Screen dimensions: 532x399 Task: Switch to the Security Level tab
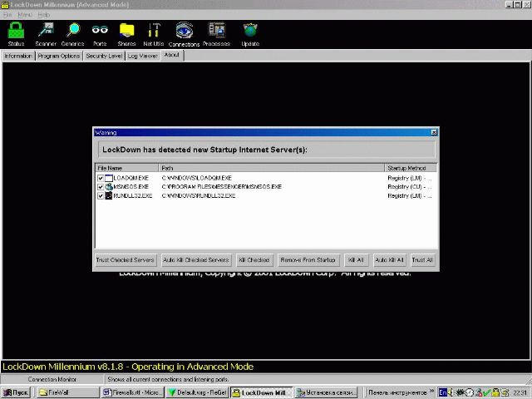(x=104, y=56)
